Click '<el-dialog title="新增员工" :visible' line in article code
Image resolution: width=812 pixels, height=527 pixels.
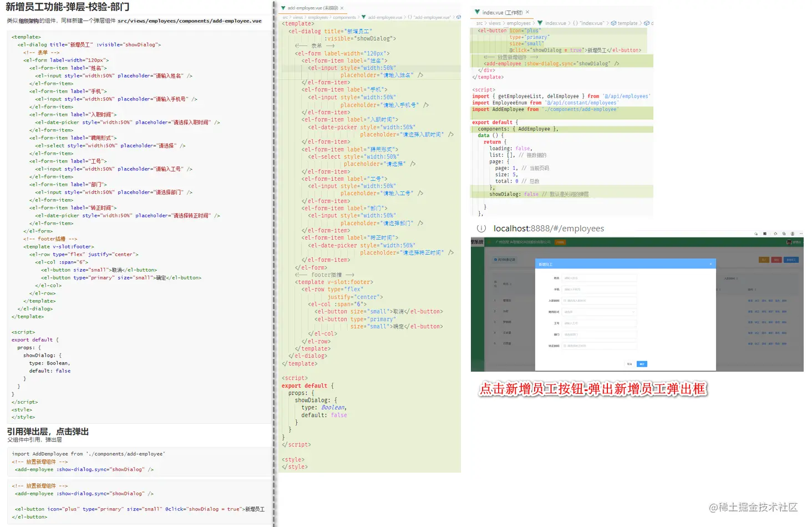(x=89, y=45)
